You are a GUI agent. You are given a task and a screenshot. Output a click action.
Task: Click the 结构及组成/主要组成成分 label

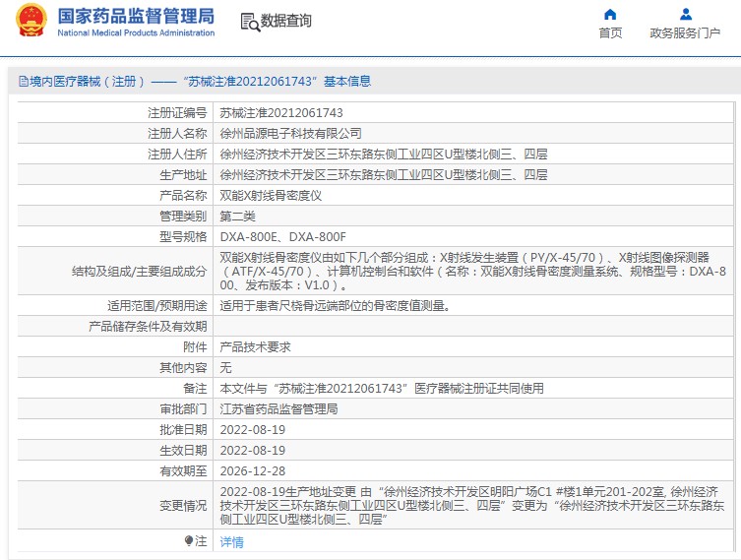tap(140, 272)
